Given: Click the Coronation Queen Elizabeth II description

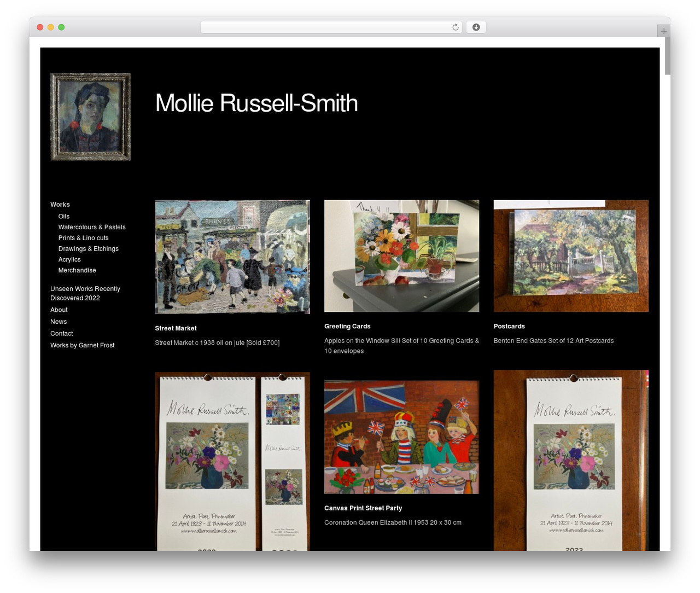Looking at the screenshot, I should coord(393,522).
